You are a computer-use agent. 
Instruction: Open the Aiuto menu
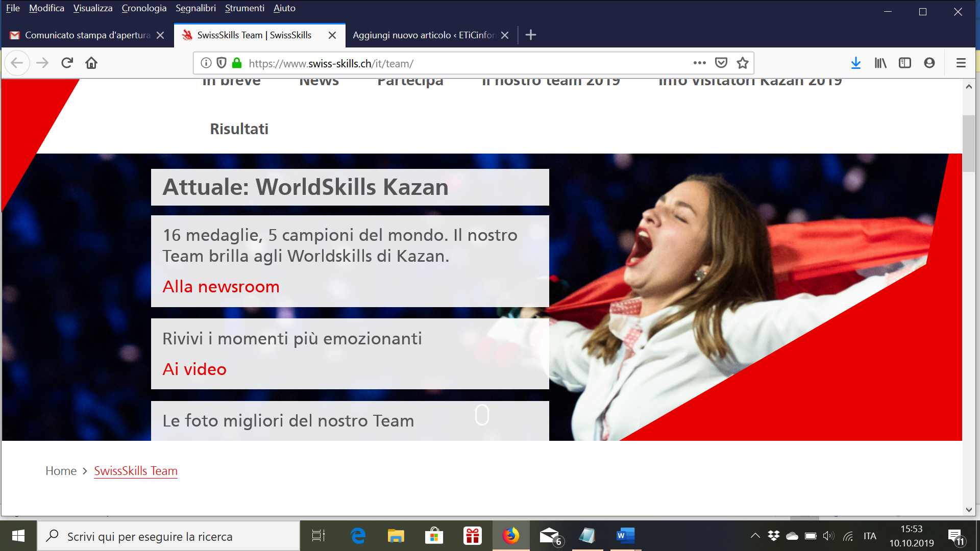[284, 8]
